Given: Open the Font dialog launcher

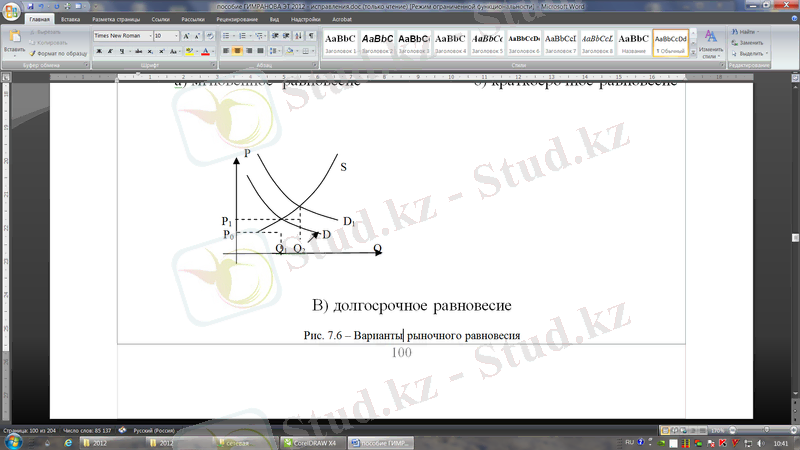Looking at the screenshot, I should coord(213,65).
